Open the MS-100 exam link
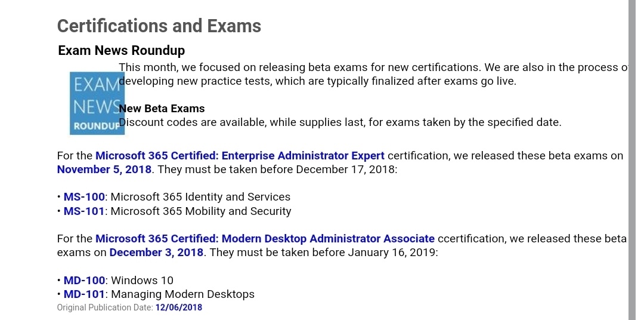 tap(84, 197)
